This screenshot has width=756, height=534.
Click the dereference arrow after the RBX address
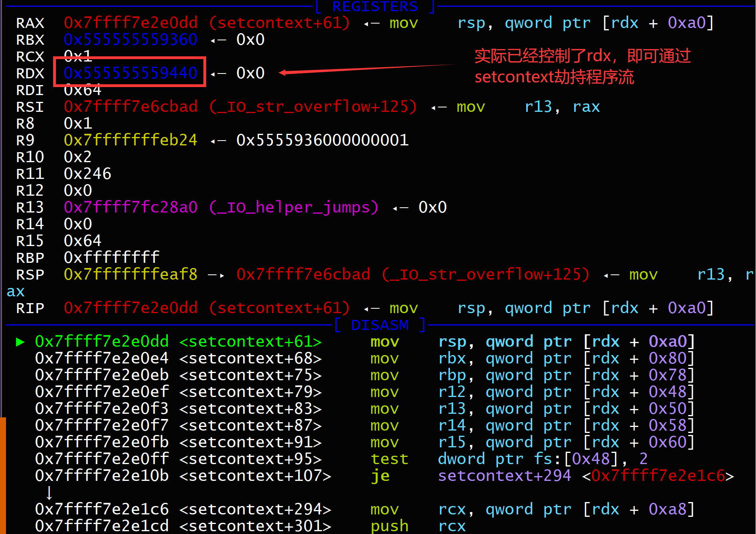218,40
